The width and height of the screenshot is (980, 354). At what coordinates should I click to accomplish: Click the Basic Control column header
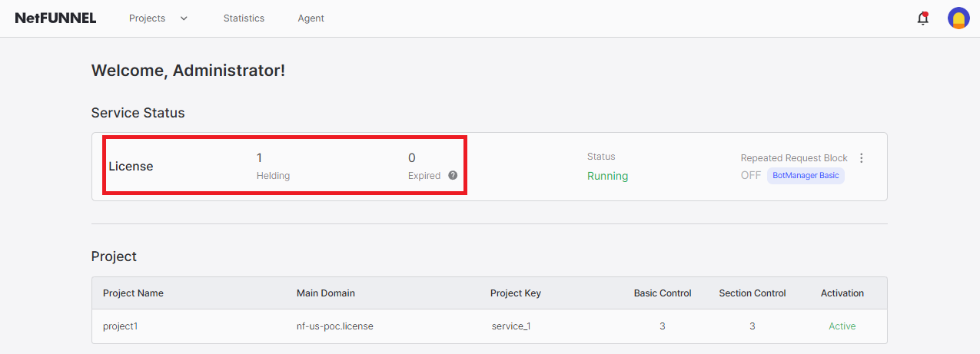pyautogui.click(x=663, y=293)
